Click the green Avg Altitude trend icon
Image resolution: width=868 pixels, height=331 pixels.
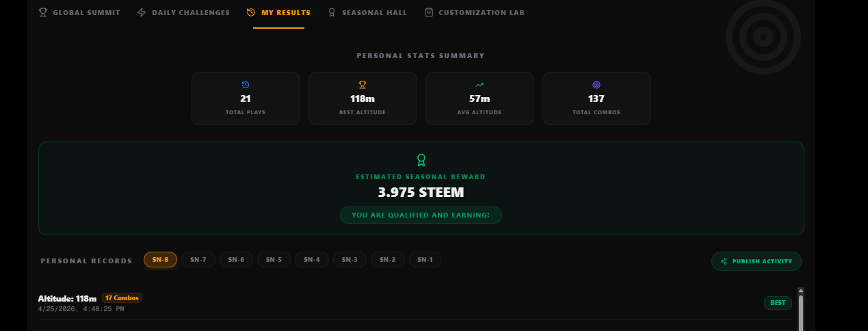tap(479, 85)
